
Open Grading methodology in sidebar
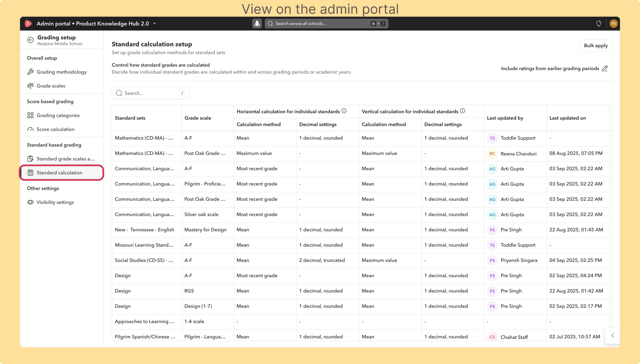(62, 72)
